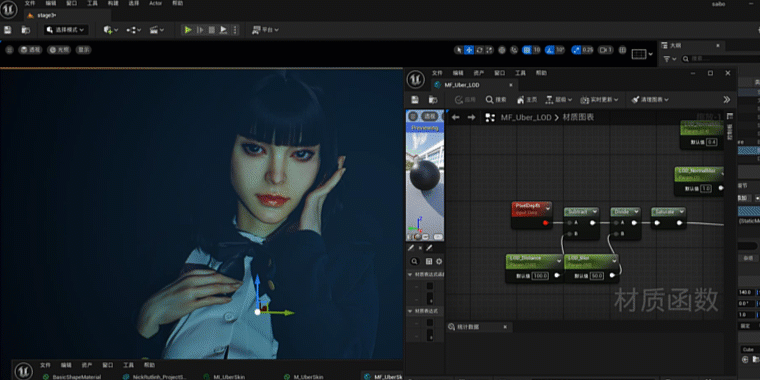Click MF_Uber_LOD in graph breadcrumb
Screen dimensions: 760x380
pyautogui.click(x=526, y=117)
